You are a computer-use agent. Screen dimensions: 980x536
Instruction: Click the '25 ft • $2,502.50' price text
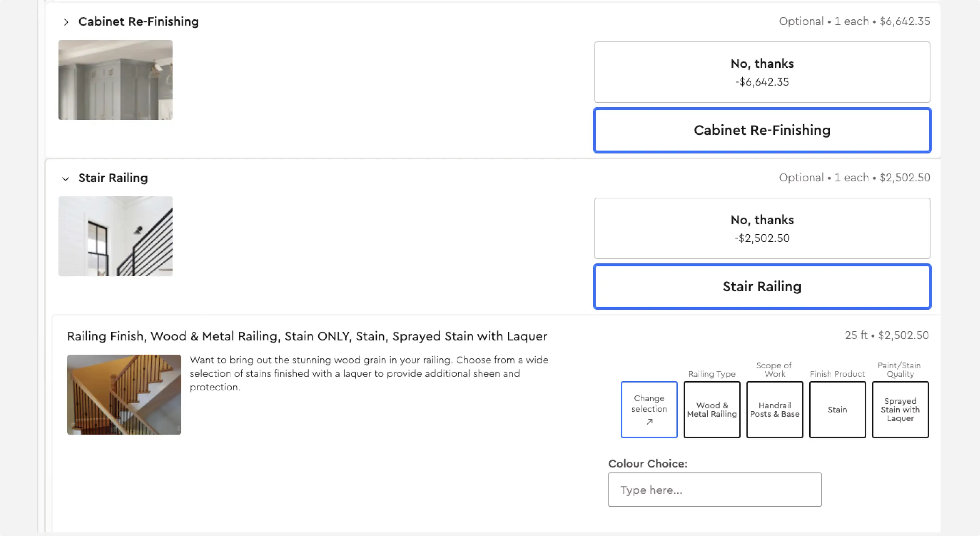coord(886,335)
